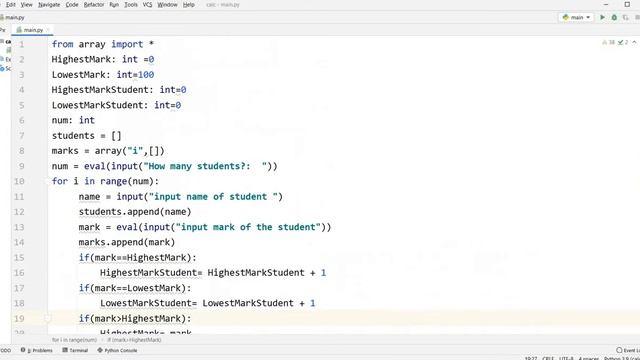Place cursor on 'input mark of the student' string
This screenshot has height=360, width=640.
pyautogui.click(x=248, y=227)
